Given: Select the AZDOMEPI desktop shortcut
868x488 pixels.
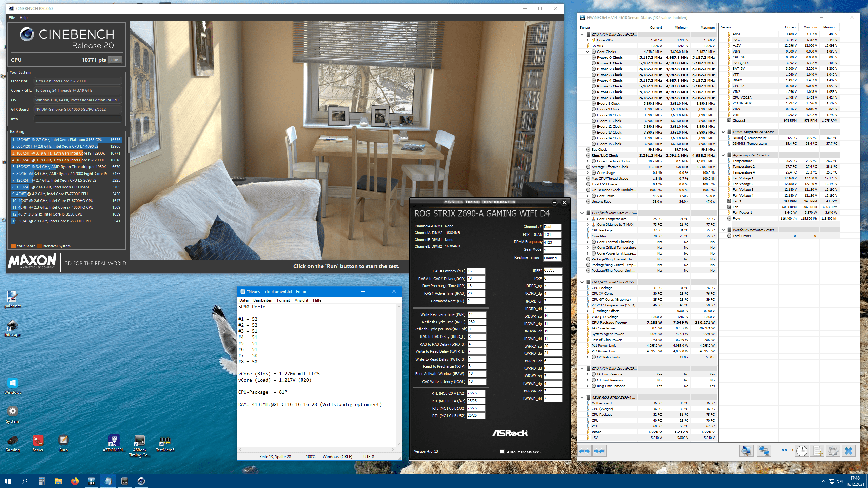Looking at the screenshot, I should coord(114,444).
